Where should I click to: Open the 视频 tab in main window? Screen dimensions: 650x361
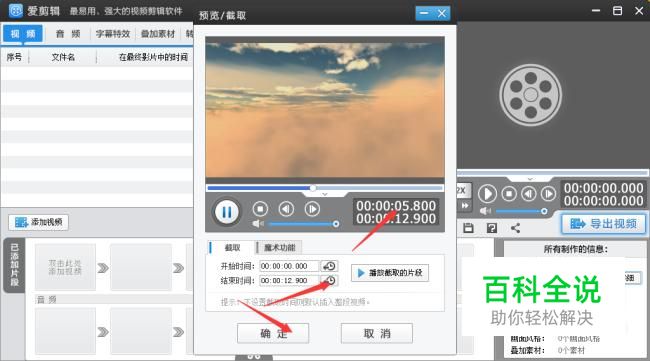pyautogui.click(x=23, y=34)
